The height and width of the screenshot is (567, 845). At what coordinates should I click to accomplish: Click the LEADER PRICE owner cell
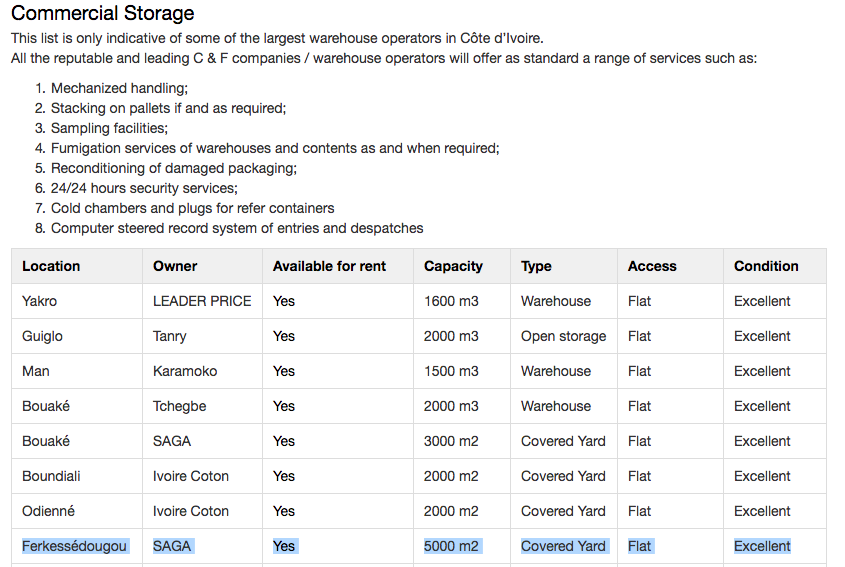(x=202, y=301)
